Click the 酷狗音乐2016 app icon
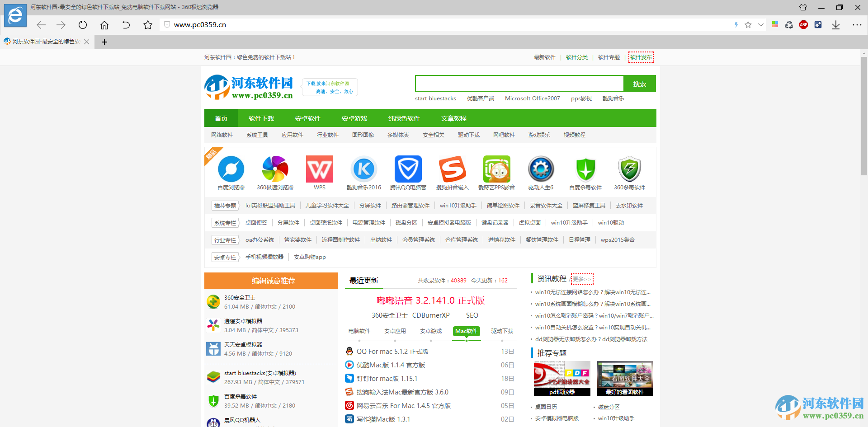 363,169
